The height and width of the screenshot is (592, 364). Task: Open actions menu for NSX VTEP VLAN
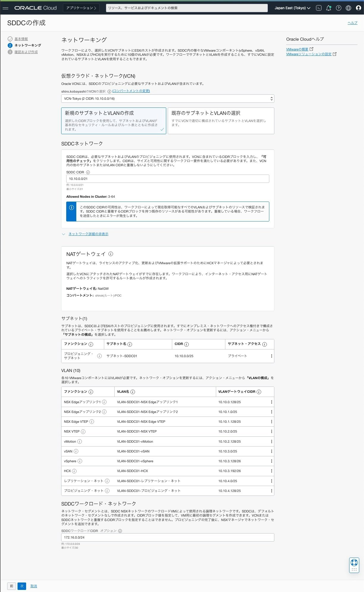tap(271, 431)
